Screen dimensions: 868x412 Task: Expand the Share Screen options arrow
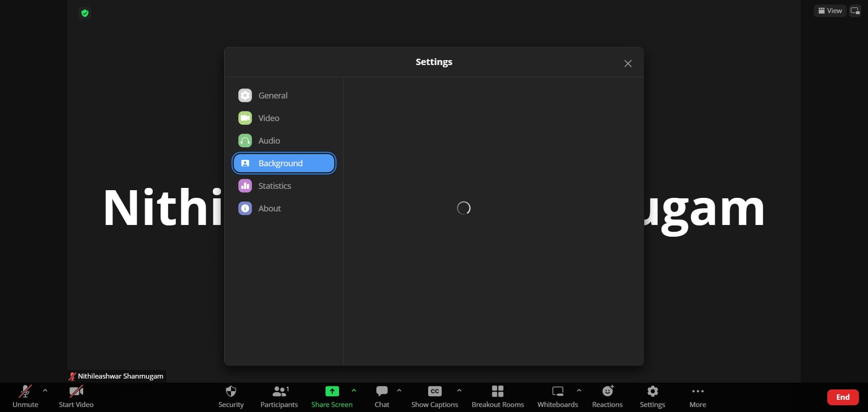click(x=354, y=390)
